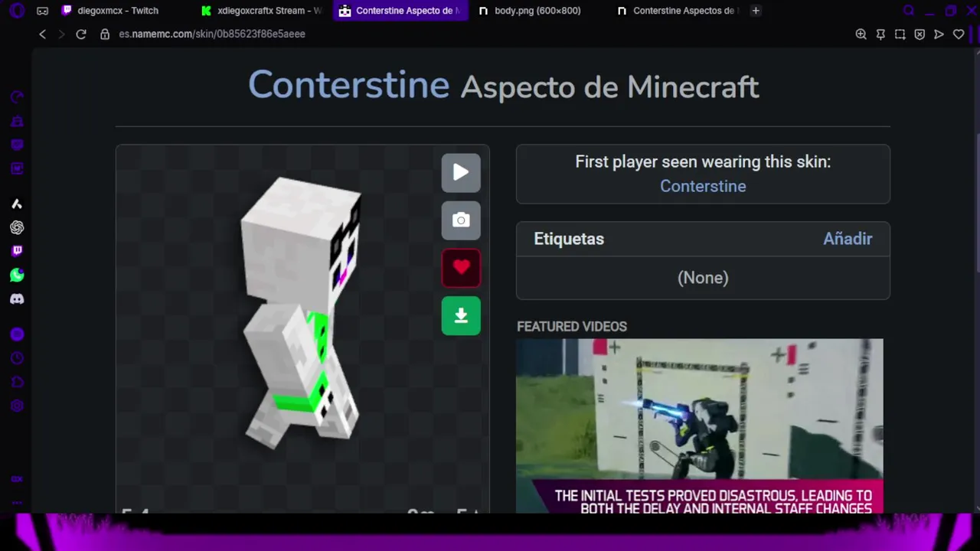Click the tab search magnifier icon
Screen dimensions: 980x551
(x=909, y=11)
